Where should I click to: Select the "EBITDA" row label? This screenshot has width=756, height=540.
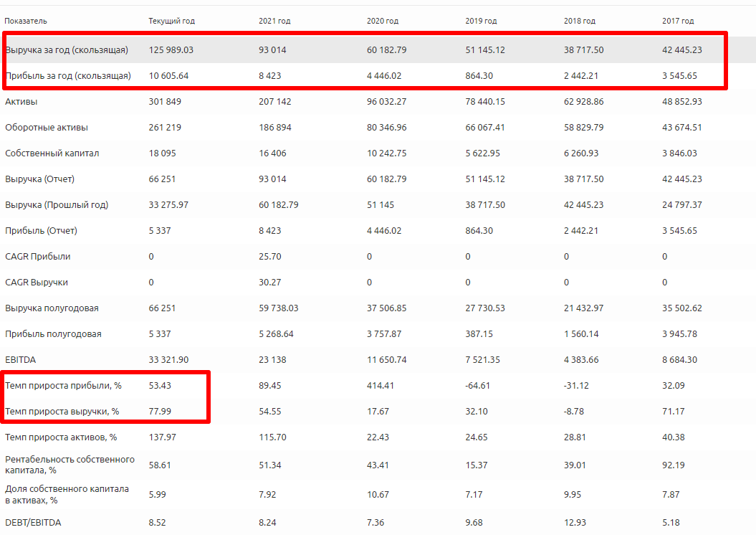coord(19,360)
